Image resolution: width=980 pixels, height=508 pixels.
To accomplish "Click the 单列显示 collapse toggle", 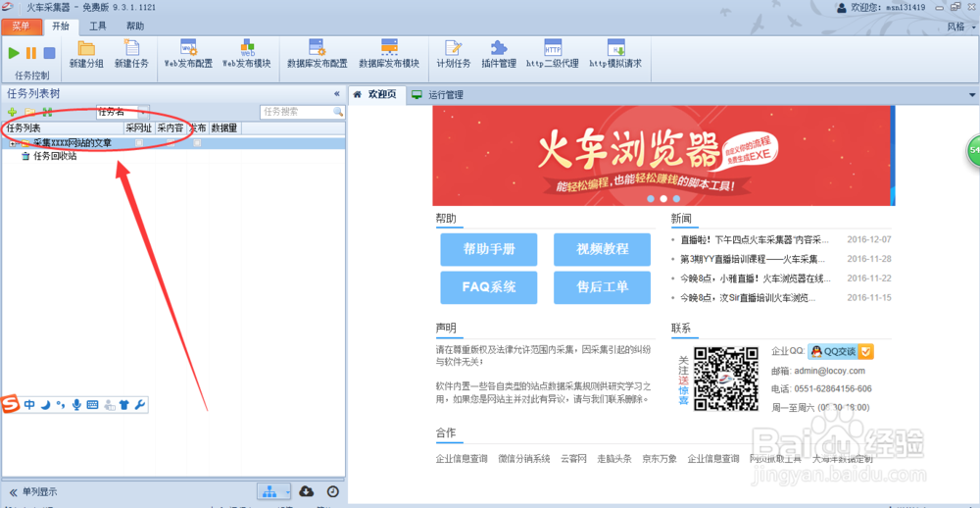I will [x=13, y=492].
